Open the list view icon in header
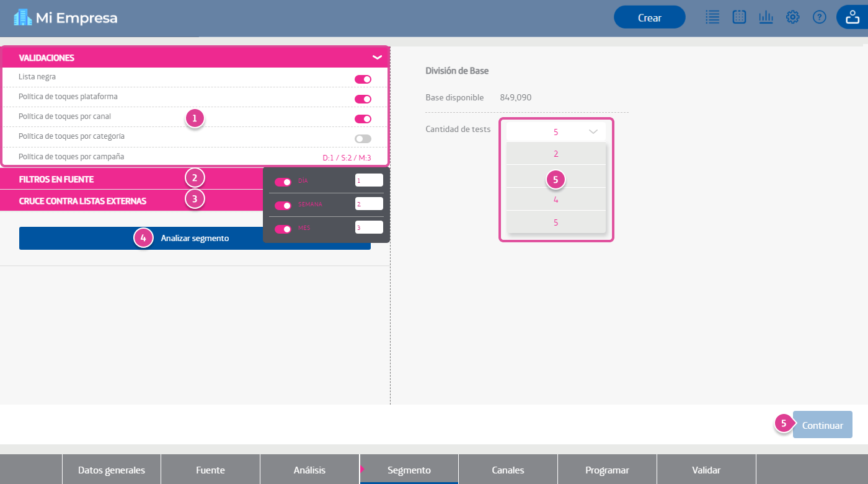This screenshot has width=868, height=484. tap(712, 17)
